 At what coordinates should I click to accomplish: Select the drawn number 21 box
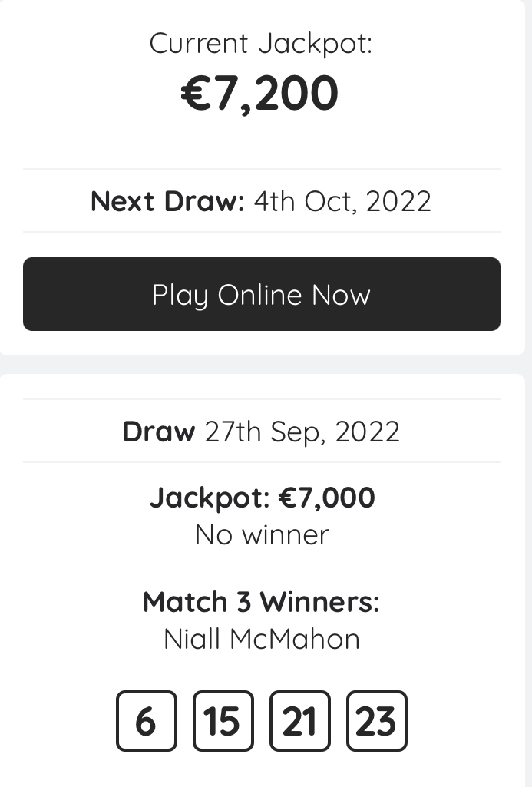[x=300, y=721]
